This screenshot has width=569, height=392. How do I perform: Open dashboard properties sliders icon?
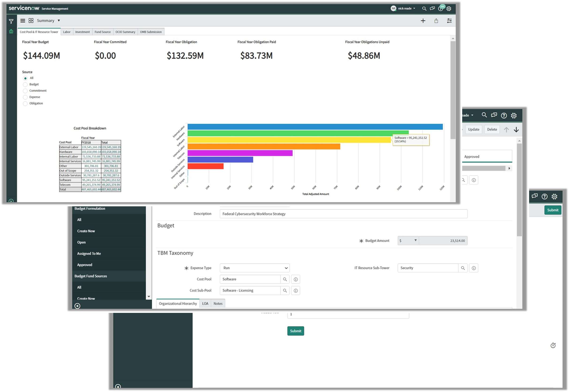(450, 21)
